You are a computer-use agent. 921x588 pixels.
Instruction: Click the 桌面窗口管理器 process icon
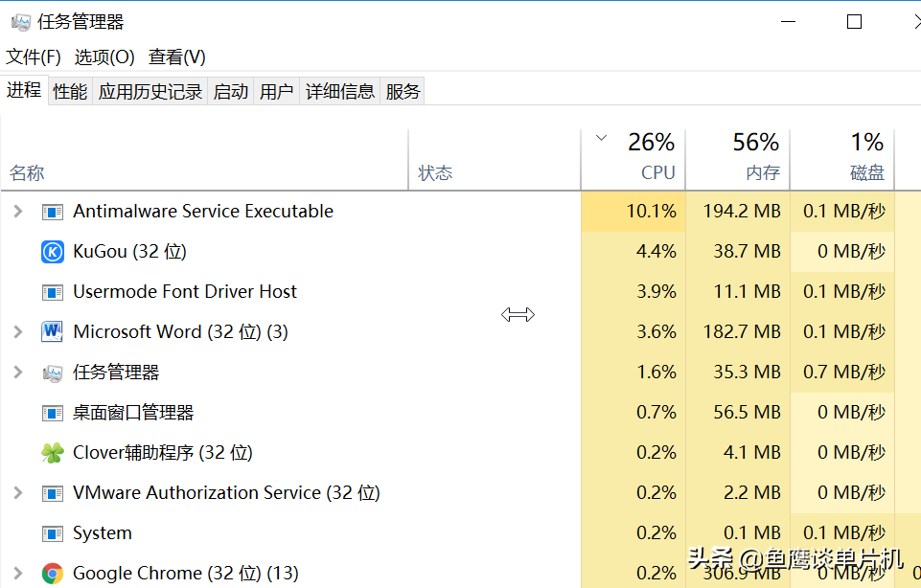coord(53,413)
